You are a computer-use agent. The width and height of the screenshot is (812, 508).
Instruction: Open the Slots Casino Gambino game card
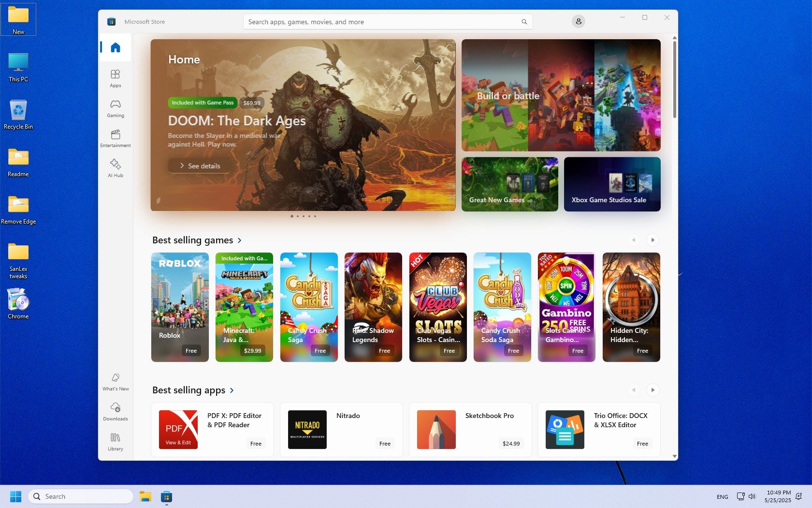click(x=566, y=307)
